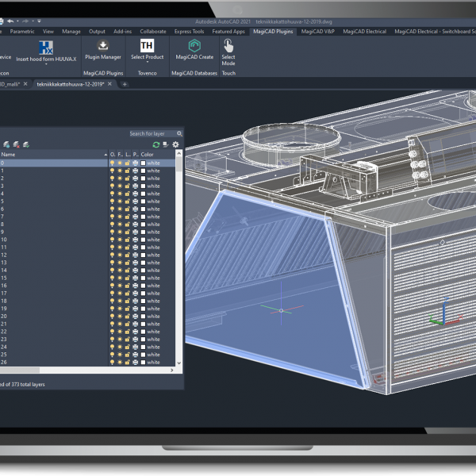
Task: Click the Search for layer field
Action: 152,133
